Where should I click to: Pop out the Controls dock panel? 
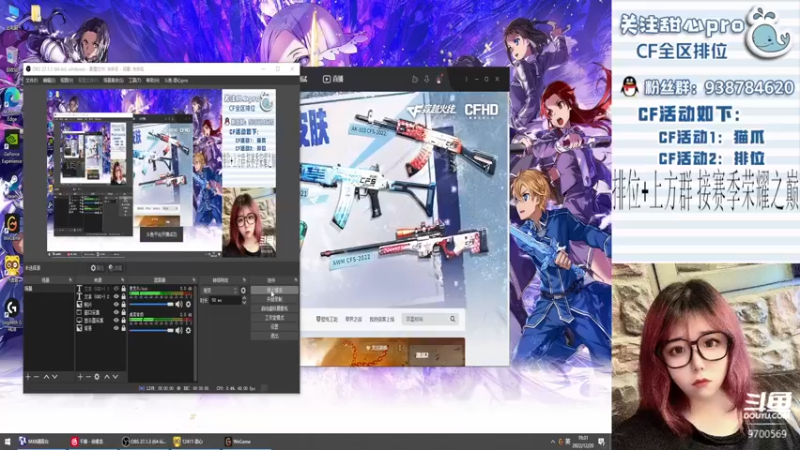296,280
